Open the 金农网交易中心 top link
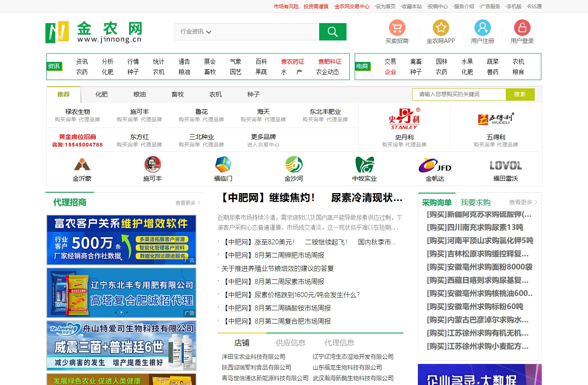This screenshot has width=588, height=385. (352, 7)
